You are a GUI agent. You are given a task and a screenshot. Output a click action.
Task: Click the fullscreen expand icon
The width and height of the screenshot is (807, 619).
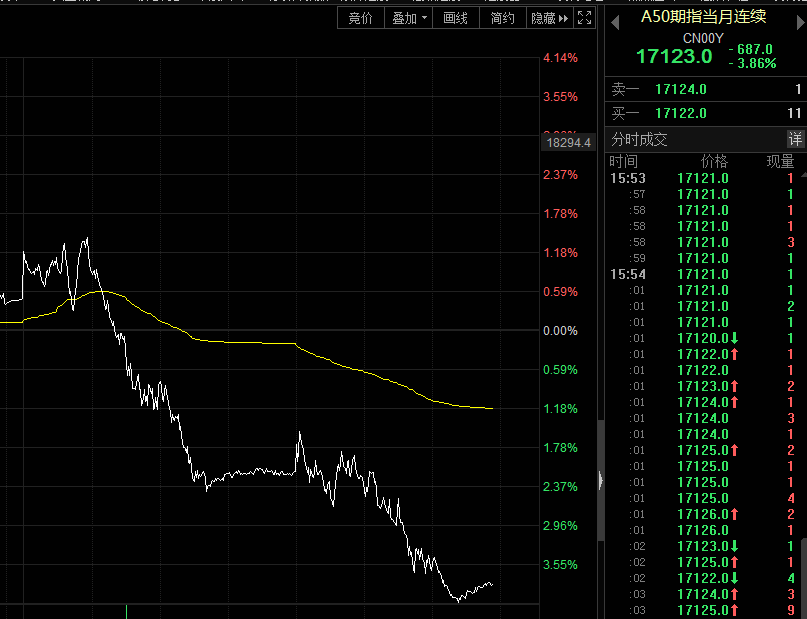tap(584, 18)
